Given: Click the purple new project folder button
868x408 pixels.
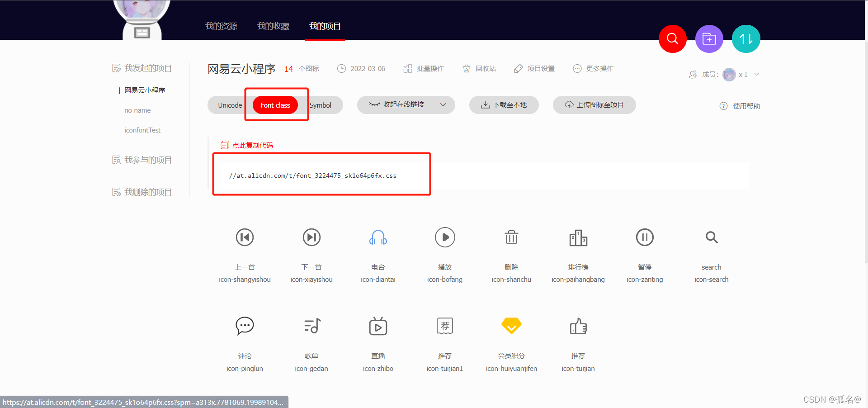Looking at the screenshot, I should pyautogui.click(x=709, y=39).
